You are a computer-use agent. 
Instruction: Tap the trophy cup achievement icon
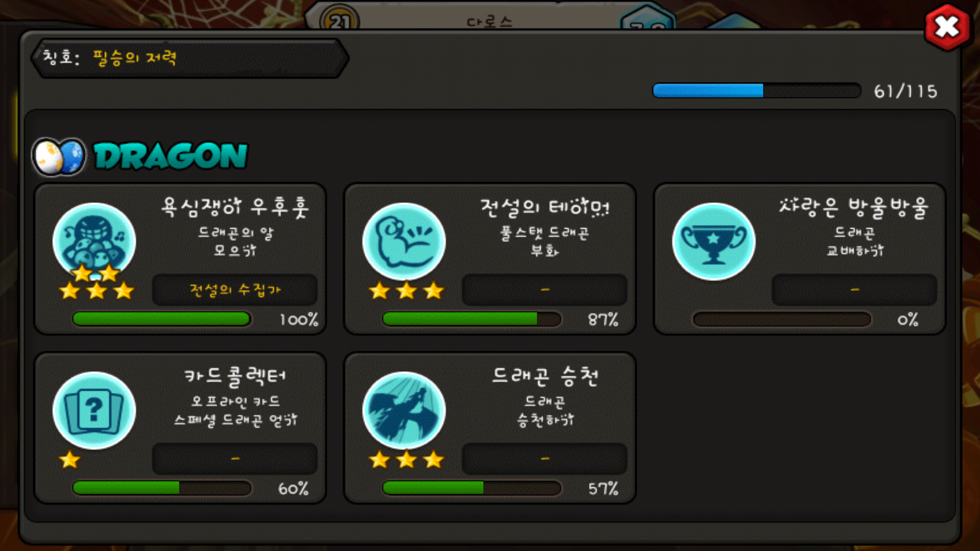tap(714, 241)
